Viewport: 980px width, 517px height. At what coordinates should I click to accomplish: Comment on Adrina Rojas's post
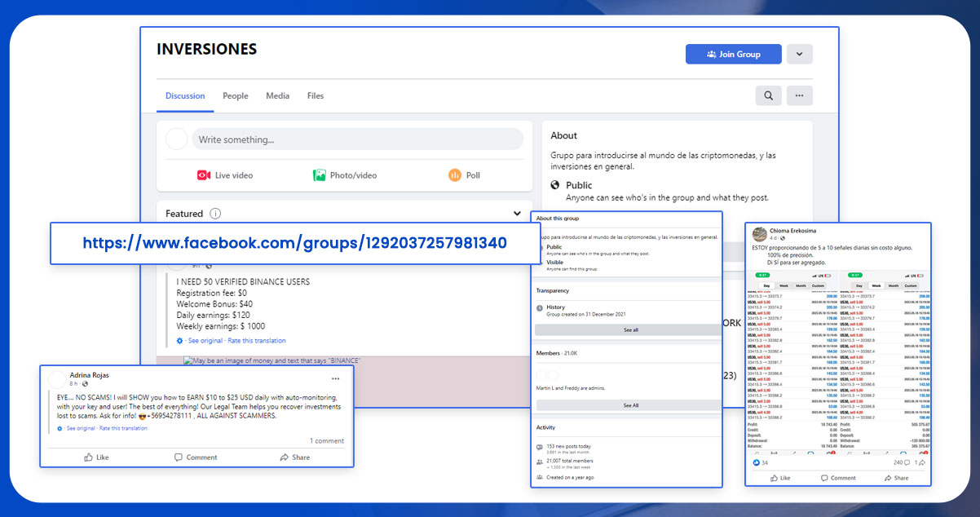tap(196, 457)
